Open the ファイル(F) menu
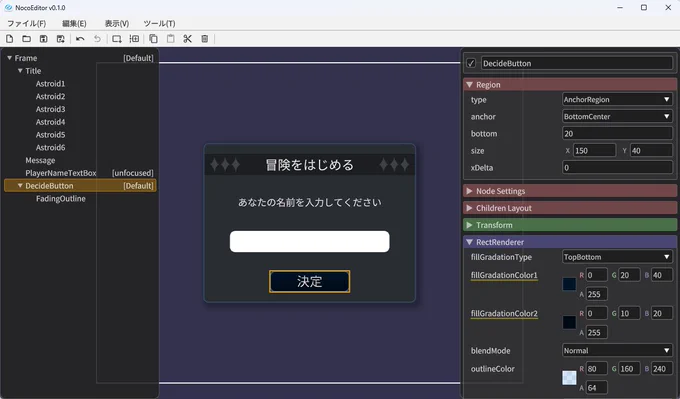The height and width of the screenshot is (399, 680). pyautogui.click(x=26, y=23)
